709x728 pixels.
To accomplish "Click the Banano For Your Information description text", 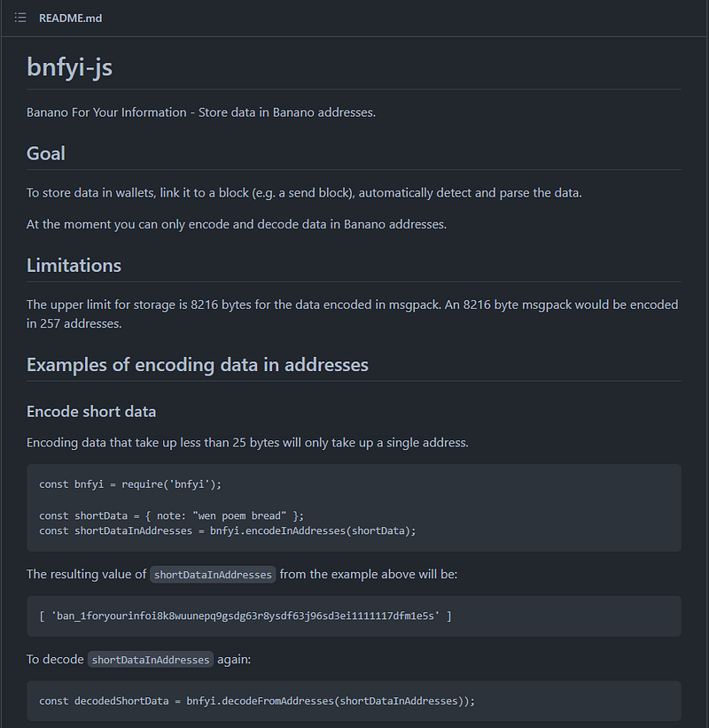I will (x=201, y=112).
